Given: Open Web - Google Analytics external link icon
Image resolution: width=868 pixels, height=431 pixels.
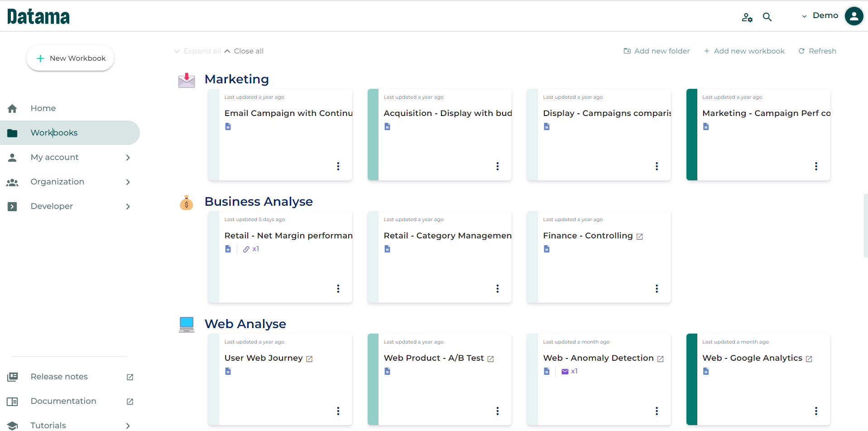Looking at the screenshot, I should click(x=809, y=359).
